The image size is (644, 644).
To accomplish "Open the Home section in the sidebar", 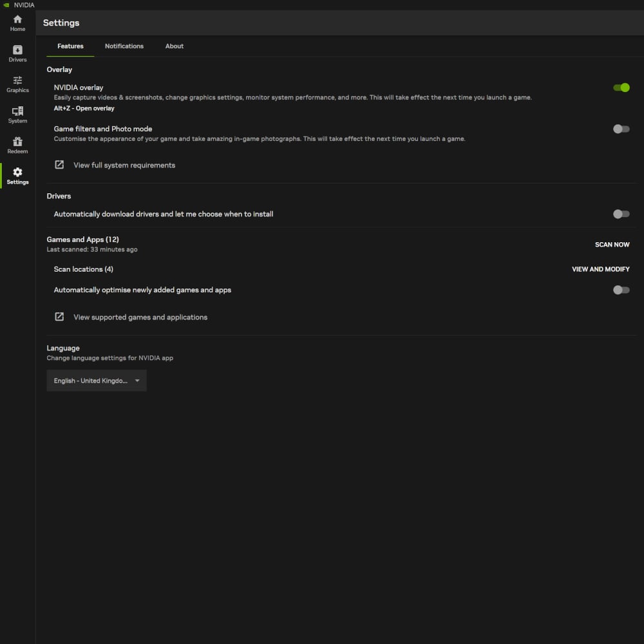I will 17,23.
